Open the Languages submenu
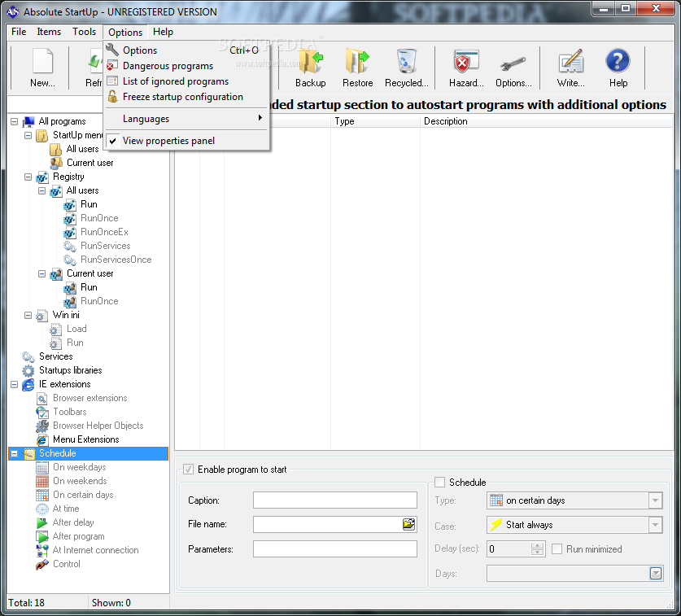The image size is (681, 616). pos(187,119)
